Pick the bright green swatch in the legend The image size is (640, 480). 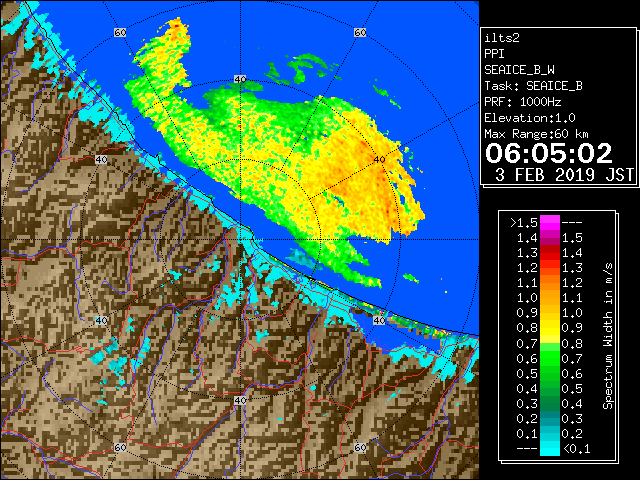(x=550, y=358)
